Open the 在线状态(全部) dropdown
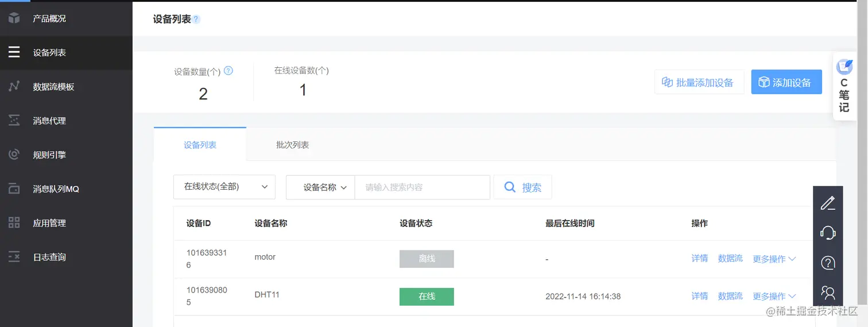Image resolution: width=868 pixels, height=327 pixels. 224,187
